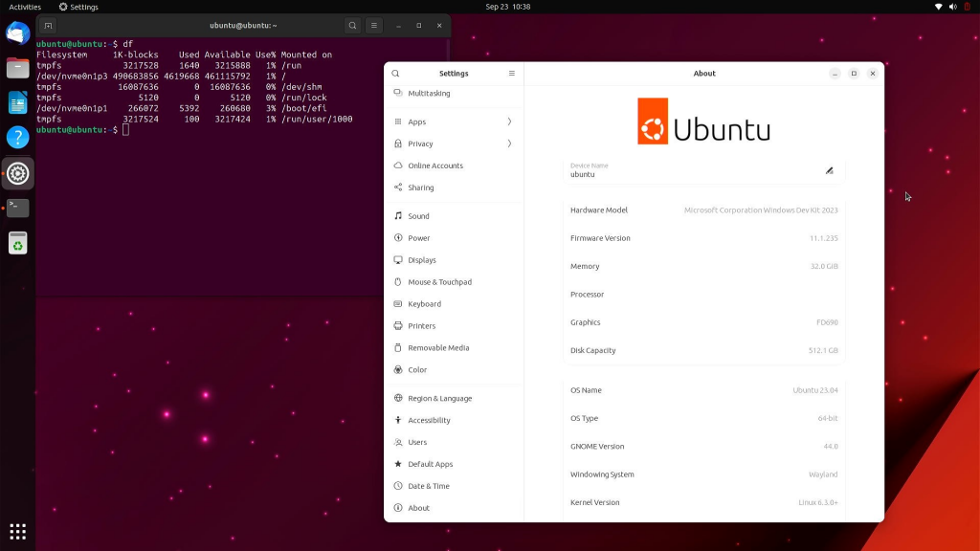This screenshot has width=980, height=551.
Task: Expand the Privacy section chevron
Action: 509,143
